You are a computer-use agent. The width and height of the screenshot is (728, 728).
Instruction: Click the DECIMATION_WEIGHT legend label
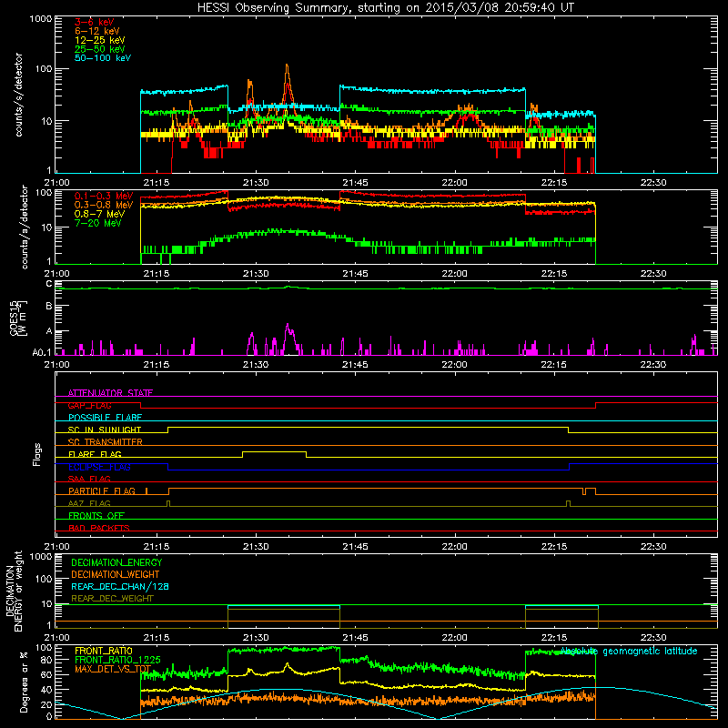pos(116,575)
